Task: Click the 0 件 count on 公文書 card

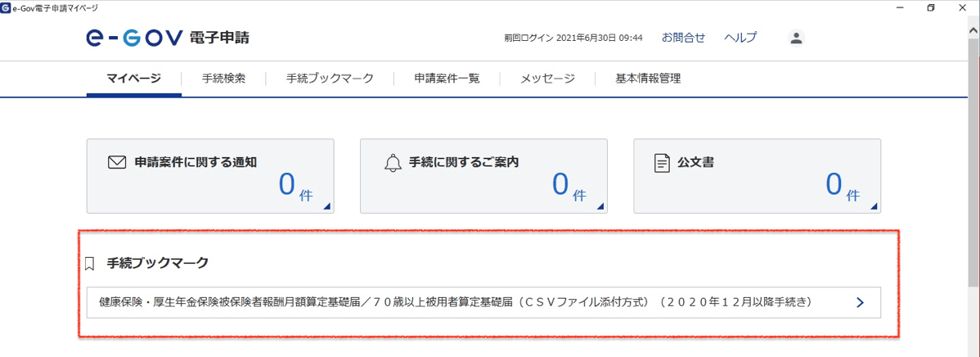Action: pyautogui.click(x=842, y=187)
